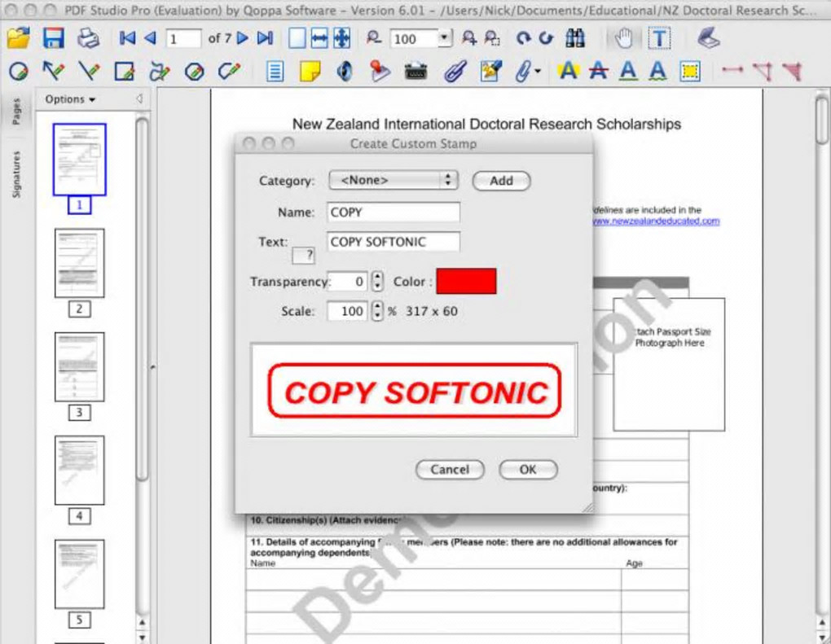This screenshot has height=644, width=831.
Task: Select the typewriter tool
Action: pyautogui.click(x=415, y=71)
